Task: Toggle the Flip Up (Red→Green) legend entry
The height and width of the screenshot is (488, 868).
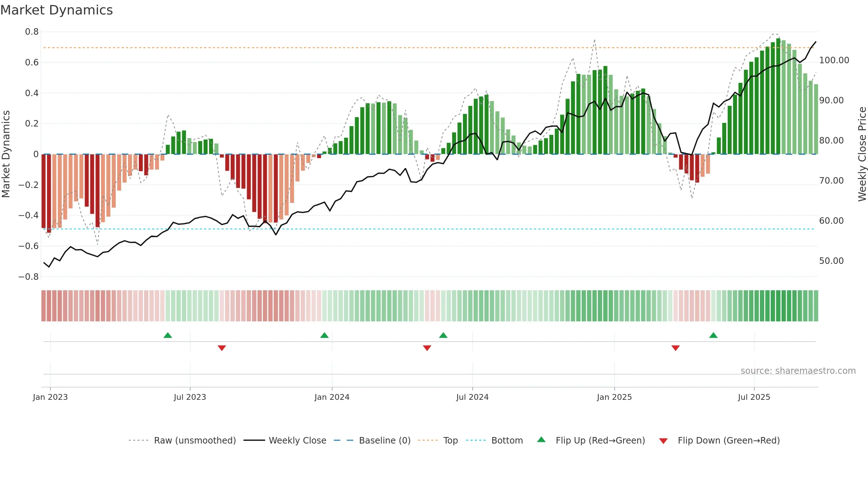Action: pyautogui.click(x=591, y=440)
